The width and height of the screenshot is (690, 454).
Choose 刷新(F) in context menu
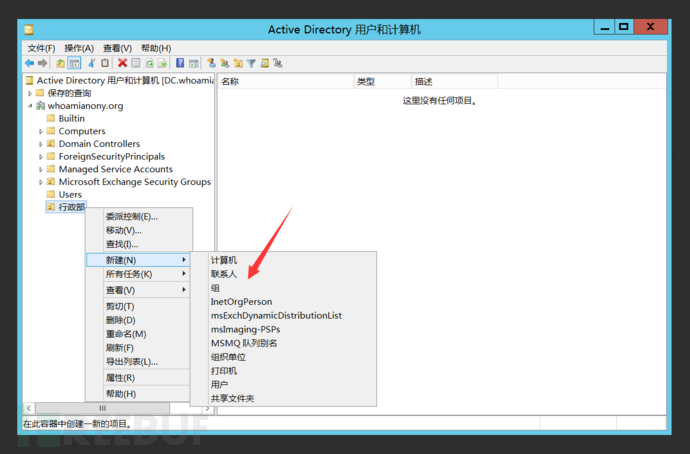(139, 348)
